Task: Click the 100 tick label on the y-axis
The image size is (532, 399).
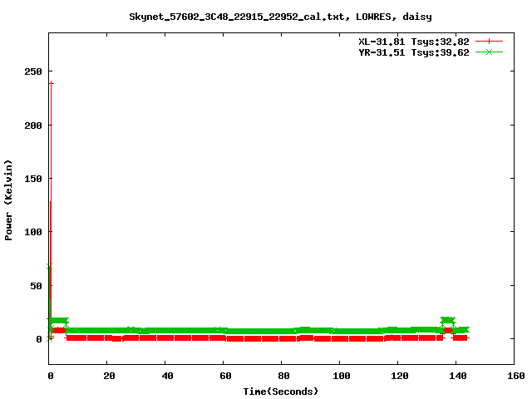Action: 32,232
